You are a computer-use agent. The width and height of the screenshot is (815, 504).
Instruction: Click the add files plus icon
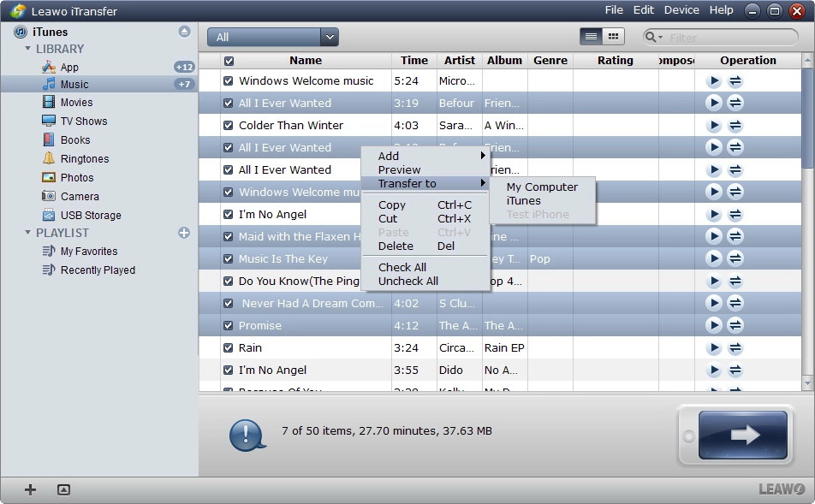click(x=30, y=489)
